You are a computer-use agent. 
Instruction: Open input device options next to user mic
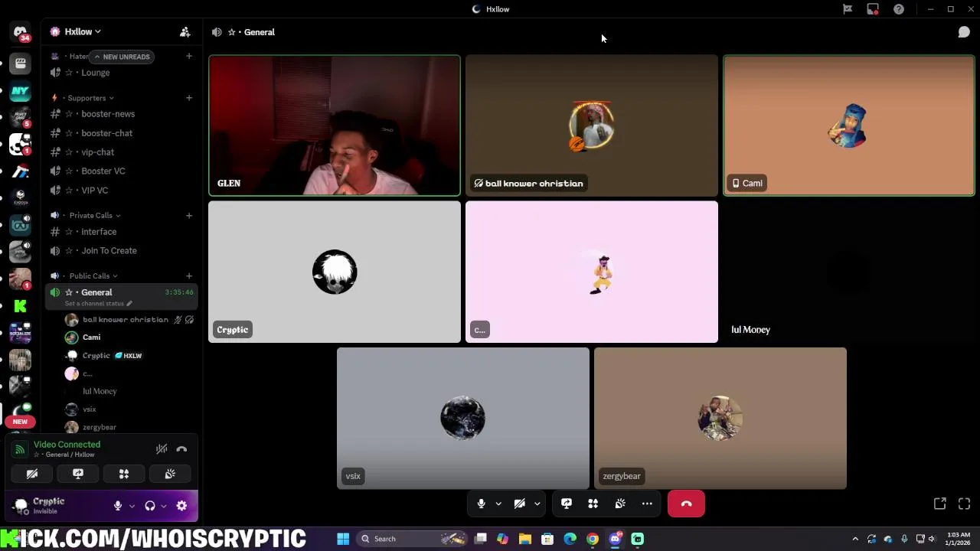(132, 506)
